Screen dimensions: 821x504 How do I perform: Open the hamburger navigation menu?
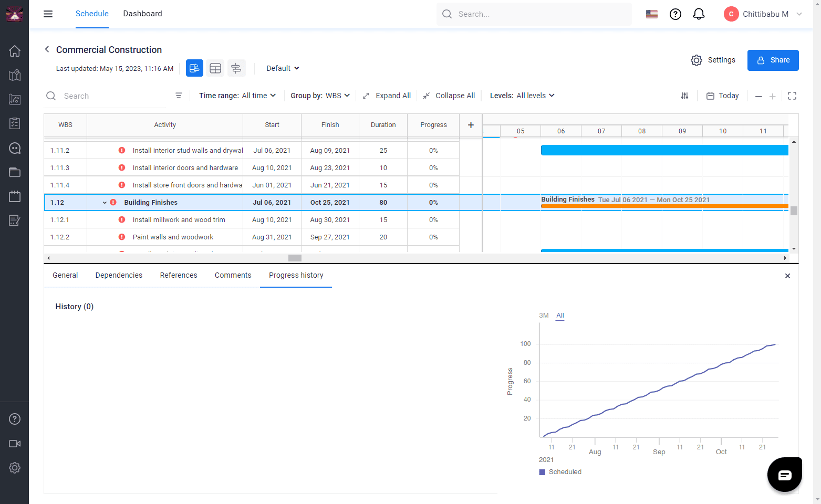point(48,14)
